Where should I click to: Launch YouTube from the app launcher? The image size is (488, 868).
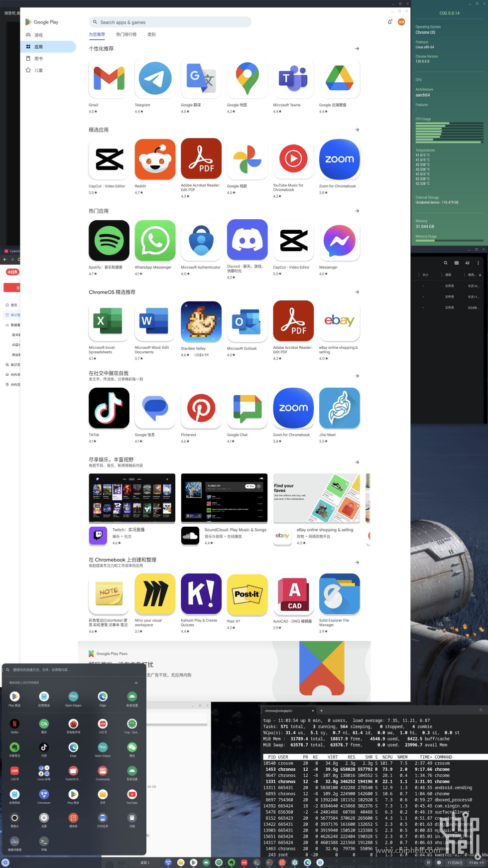(132, 796)
